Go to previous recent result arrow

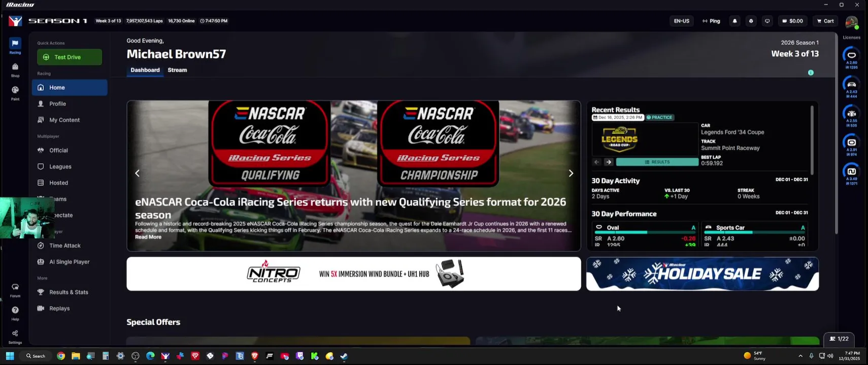tap(596, 162)
